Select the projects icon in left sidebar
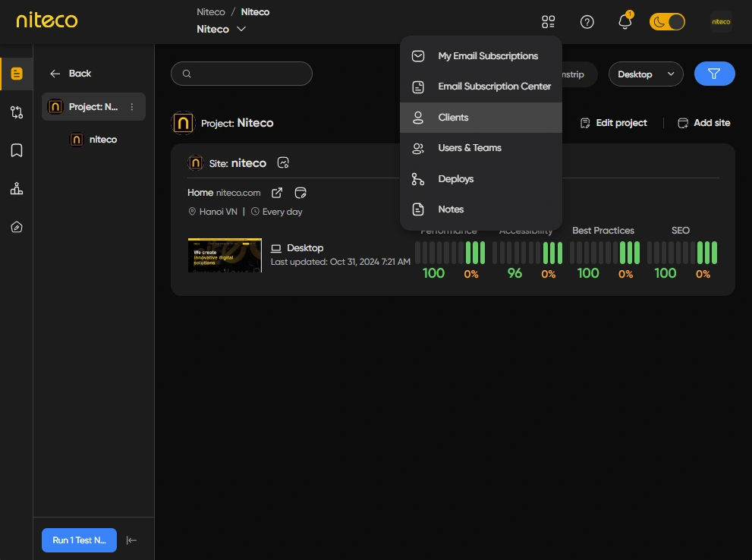The height and width of the screenshot is (560, 752). [17, 74]
